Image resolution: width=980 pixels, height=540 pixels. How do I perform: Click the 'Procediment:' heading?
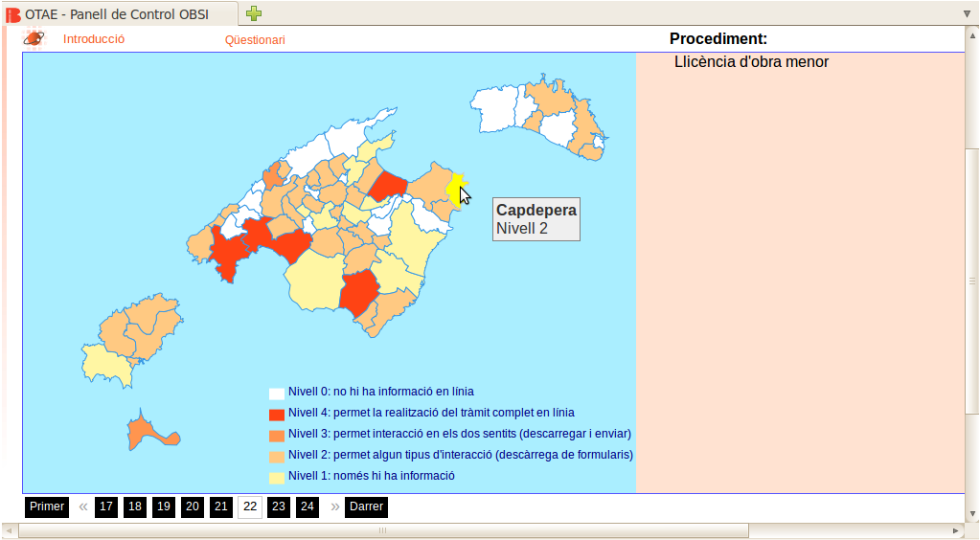click(x=718, y=38)
